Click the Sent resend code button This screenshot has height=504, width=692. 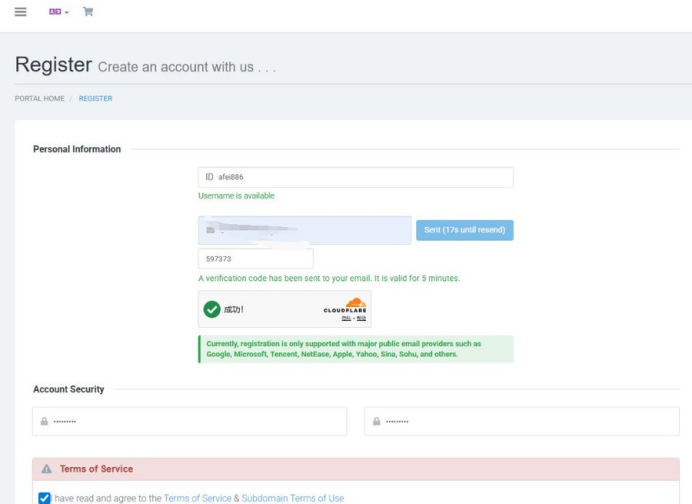click(465, 230)
